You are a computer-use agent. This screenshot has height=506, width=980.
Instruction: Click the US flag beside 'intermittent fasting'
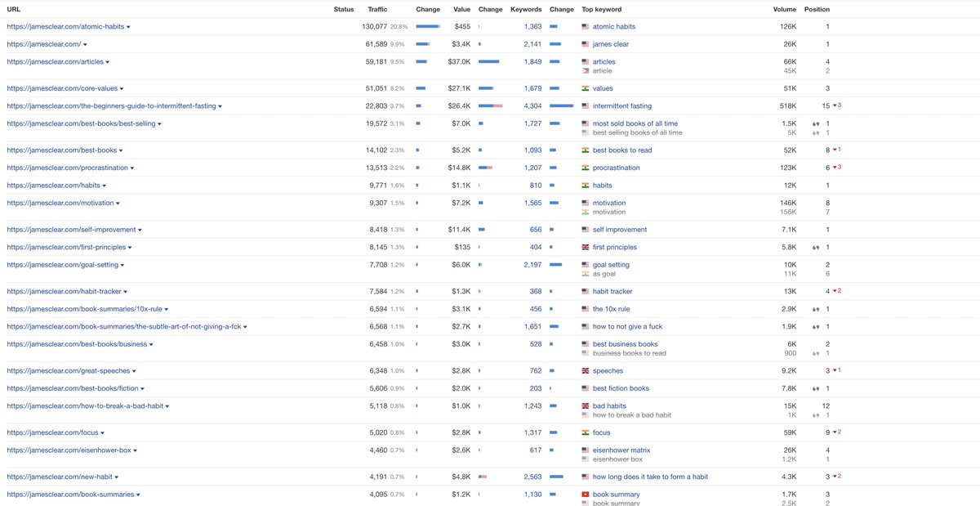coord(585,106)
